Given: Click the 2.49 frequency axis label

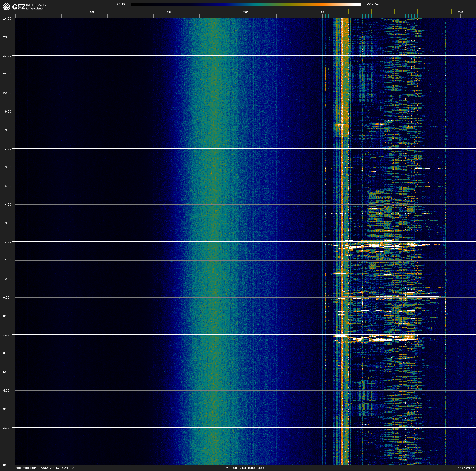Looking at the screenshot, I should pos(460,12).
